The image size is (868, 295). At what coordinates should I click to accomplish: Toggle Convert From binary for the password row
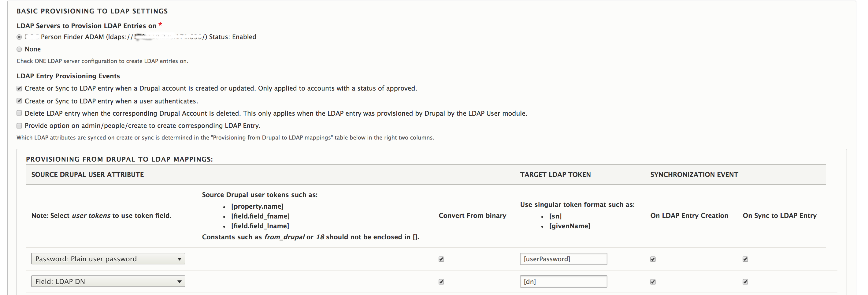click(x=441, y=259)
